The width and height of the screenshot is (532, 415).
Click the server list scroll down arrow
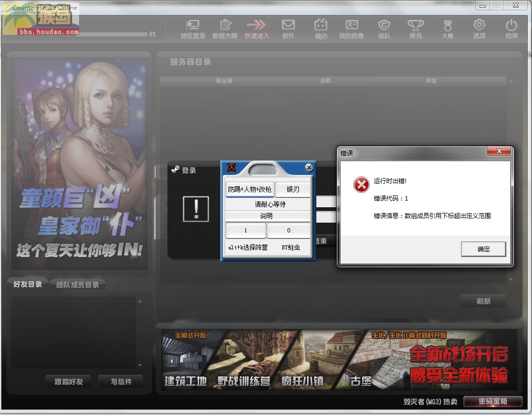510,280
